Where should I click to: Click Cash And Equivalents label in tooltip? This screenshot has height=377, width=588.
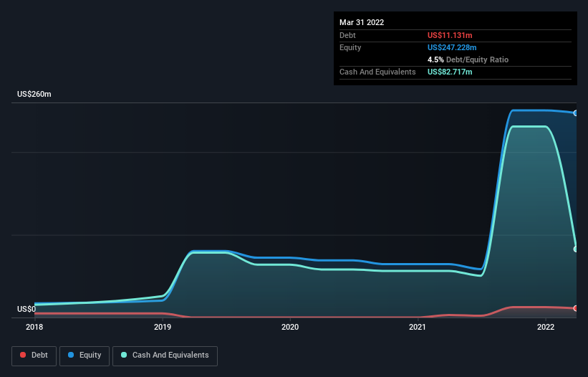[377, 72]
